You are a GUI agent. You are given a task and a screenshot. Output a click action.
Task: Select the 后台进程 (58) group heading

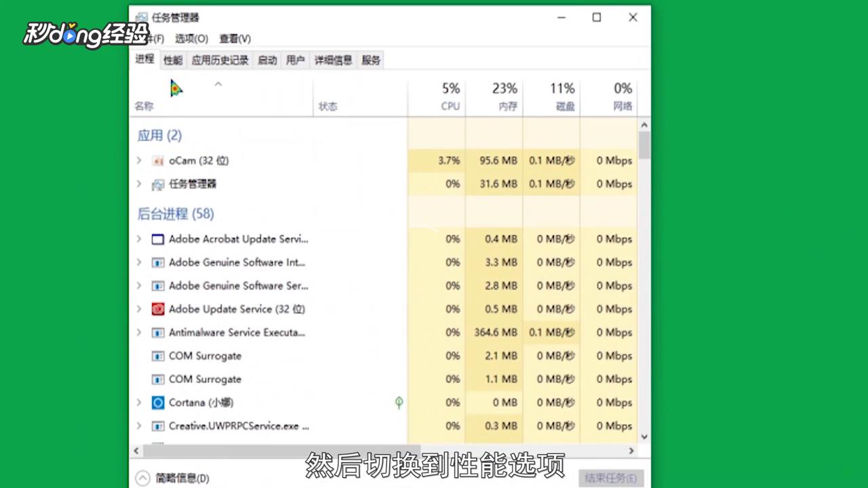[x=176, y=214]
